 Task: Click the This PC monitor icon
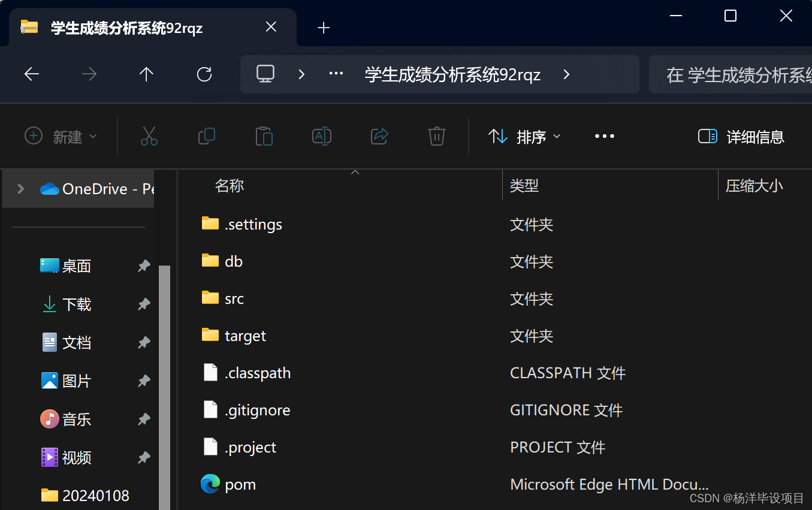pos(265,74)
